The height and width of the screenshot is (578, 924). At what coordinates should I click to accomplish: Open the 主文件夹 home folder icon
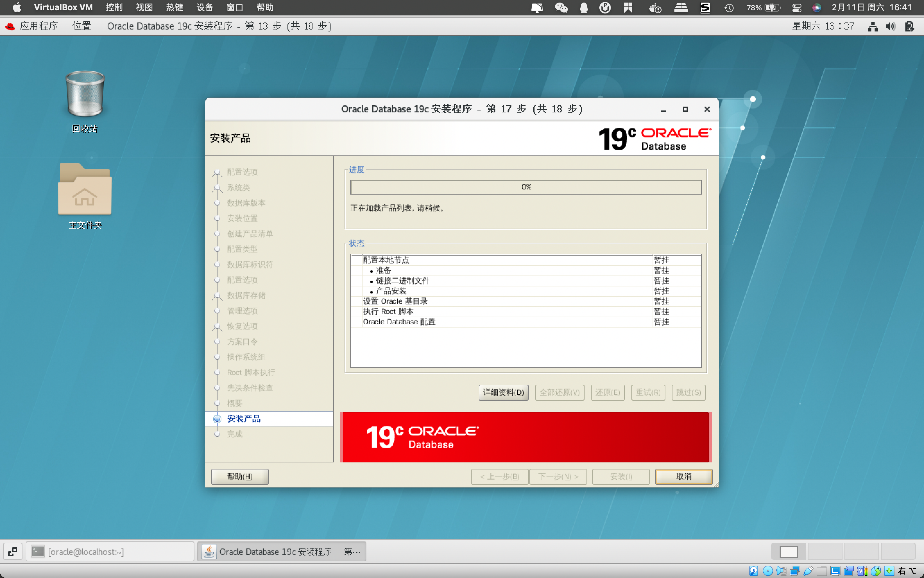[x=85, y=196]
